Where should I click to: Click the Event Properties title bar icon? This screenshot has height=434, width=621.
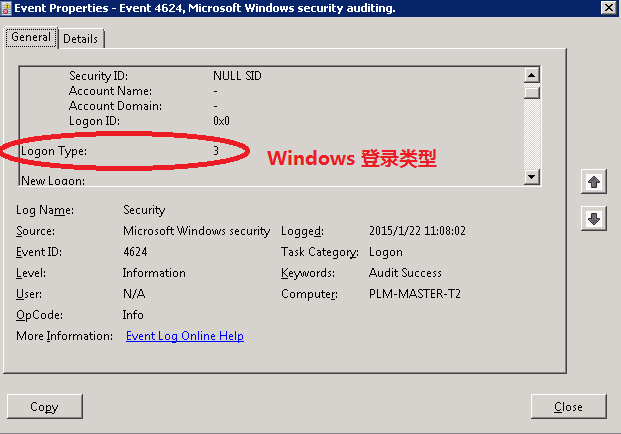[x=6, y=8]
